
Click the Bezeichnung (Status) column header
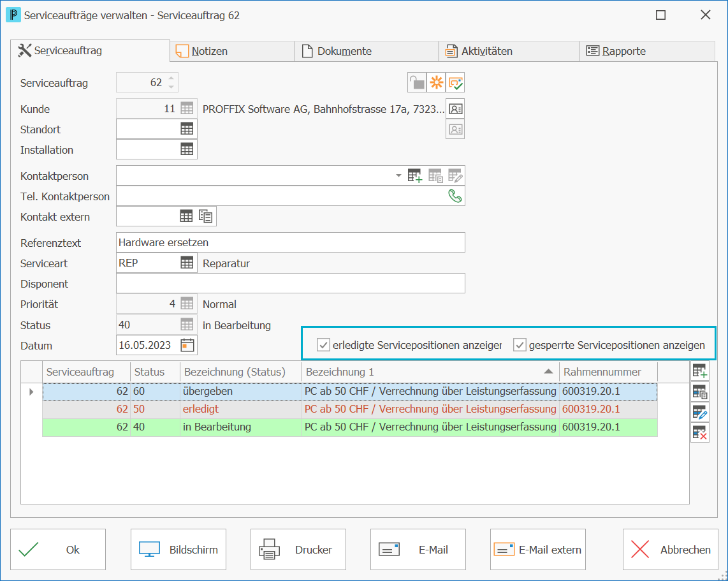tap(241, 372)
